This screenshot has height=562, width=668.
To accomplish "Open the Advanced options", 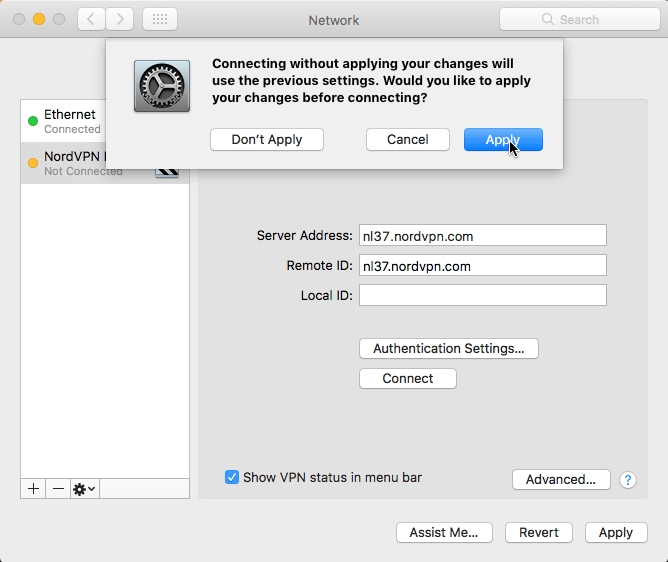I will (x=560, y=480).
